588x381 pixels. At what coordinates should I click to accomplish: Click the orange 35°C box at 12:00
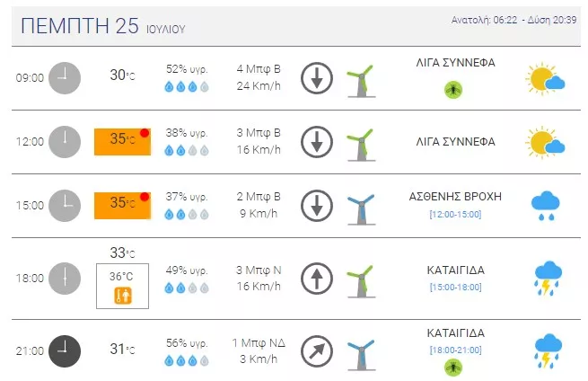tap(122, 142)
